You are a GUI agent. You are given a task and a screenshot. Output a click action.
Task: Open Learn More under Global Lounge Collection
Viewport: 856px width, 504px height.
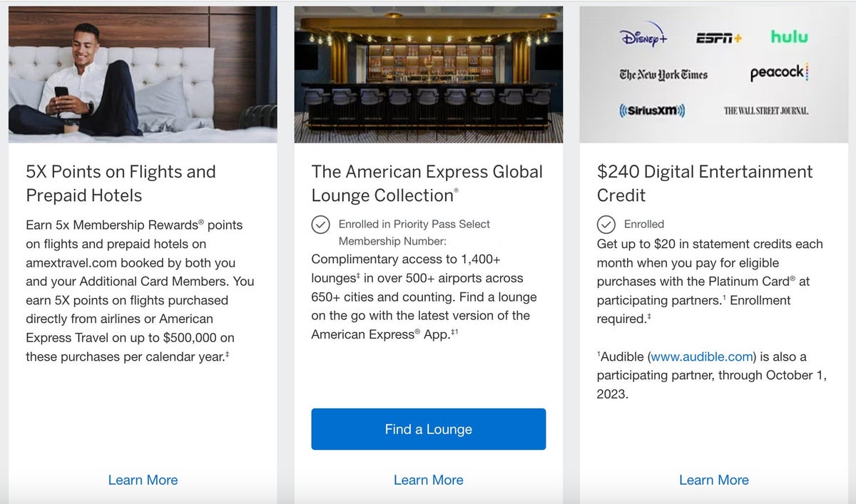click(428, 480)
